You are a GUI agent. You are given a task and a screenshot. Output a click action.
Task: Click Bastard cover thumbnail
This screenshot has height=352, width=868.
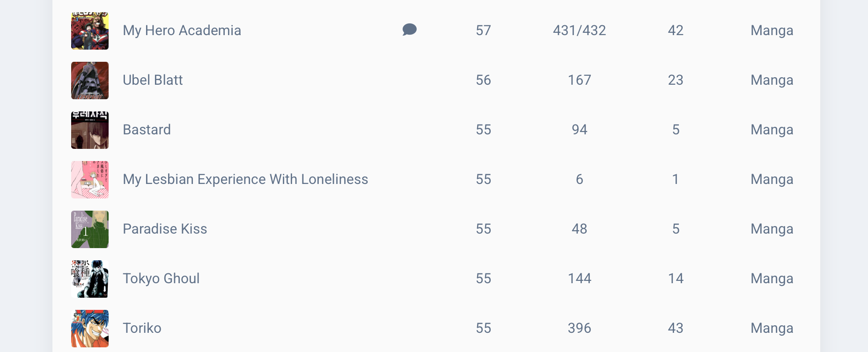[90, 130]
